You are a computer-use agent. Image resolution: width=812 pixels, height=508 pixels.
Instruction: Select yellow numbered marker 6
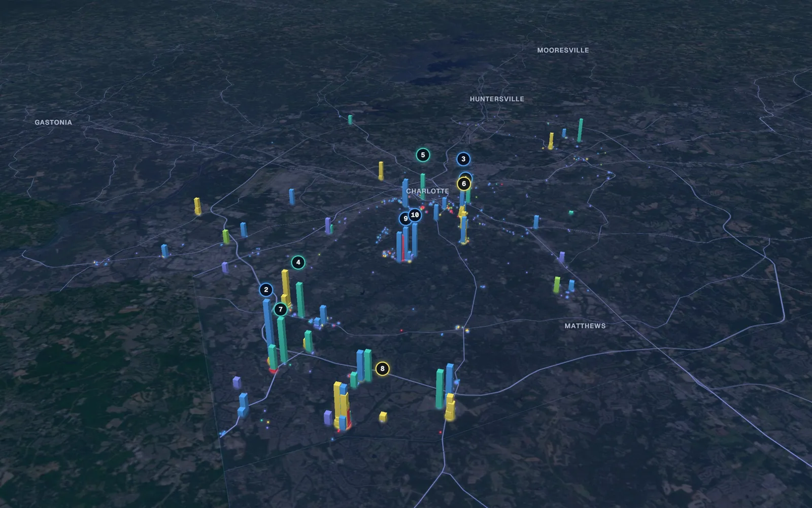point(463,183)
